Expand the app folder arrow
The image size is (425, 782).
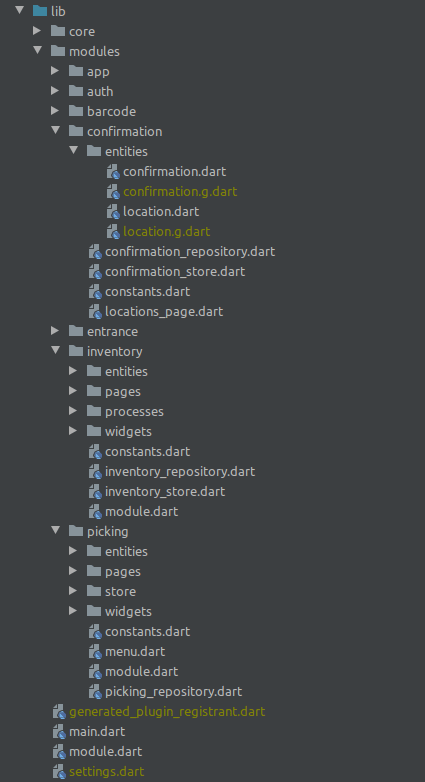coord(55,71)
